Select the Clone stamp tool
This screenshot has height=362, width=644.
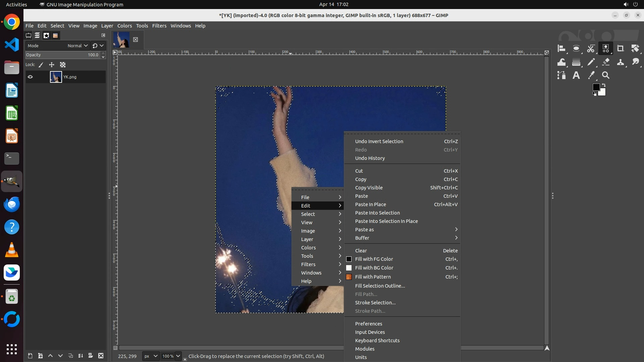pyautogui.click(x=620, y=62)
